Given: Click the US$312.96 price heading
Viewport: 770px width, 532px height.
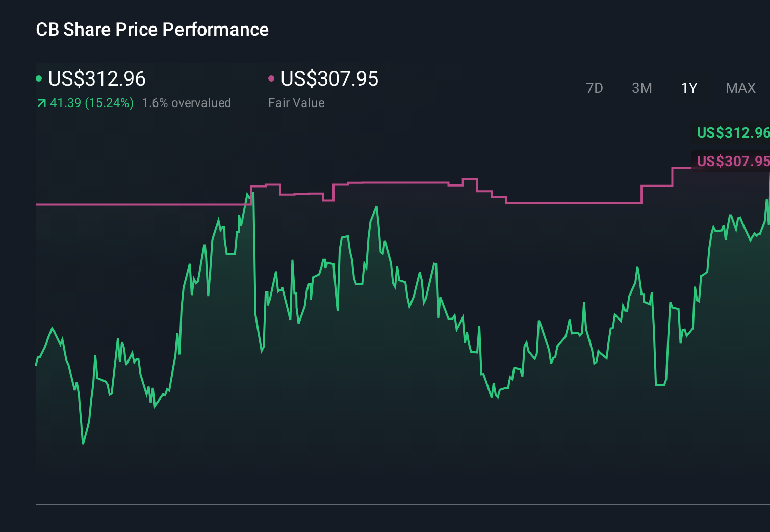Looking at the screenshot, I should [96, 79].
